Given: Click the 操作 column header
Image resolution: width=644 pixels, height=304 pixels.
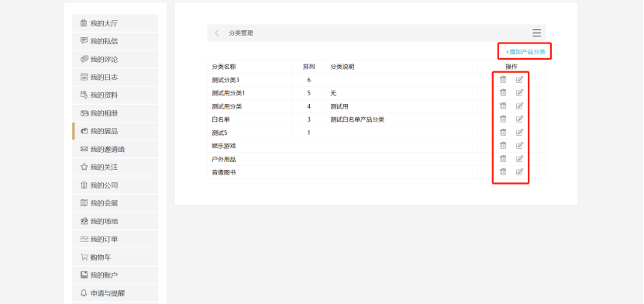Looking at the screenshot, I should coord(511,67).
